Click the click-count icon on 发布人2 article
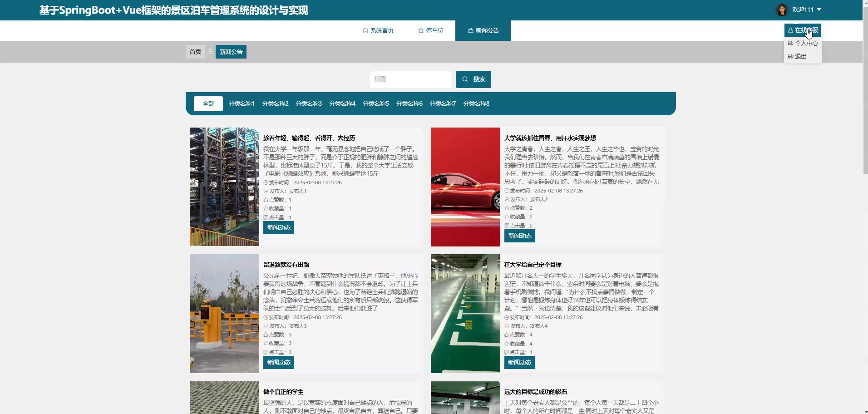 click(x=507, y=226)
